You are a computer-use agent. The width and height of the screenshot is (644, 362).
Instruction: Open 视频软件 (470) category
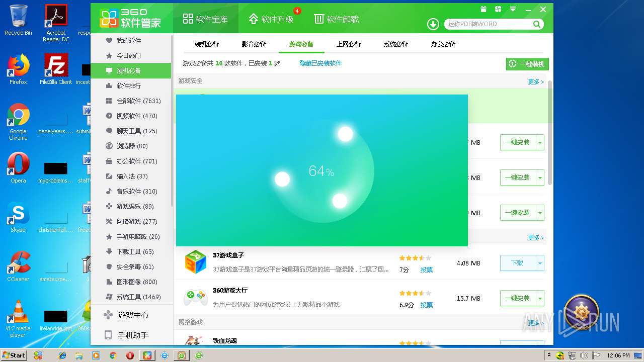pyautogui.click(x=131, y=116)
